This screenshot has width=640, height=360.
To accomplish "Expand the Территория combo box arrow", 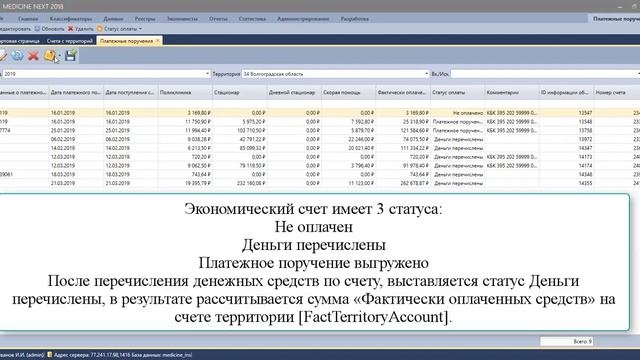I will click(426, 74).
